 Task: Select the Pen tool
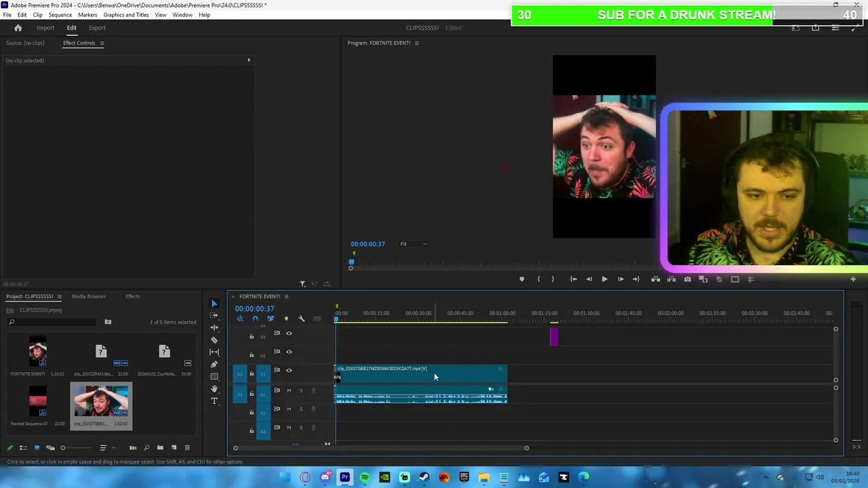tap(214, 364)
